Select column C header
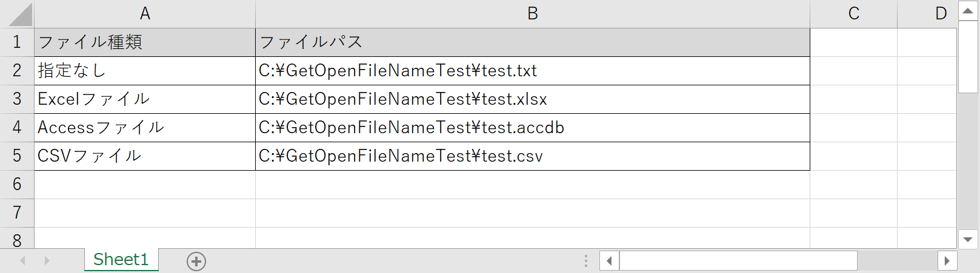Image resolution: width=980 pixels, height=273 pixels. pyautogui.click(x=853, y=13)
